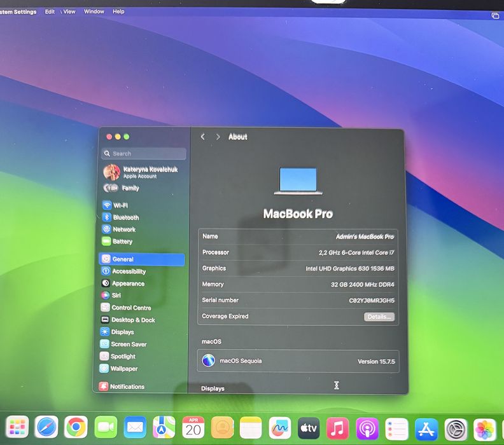Open Notes from the Dock
The width and height of the screenshot is (504, 445).
point(251,427)
